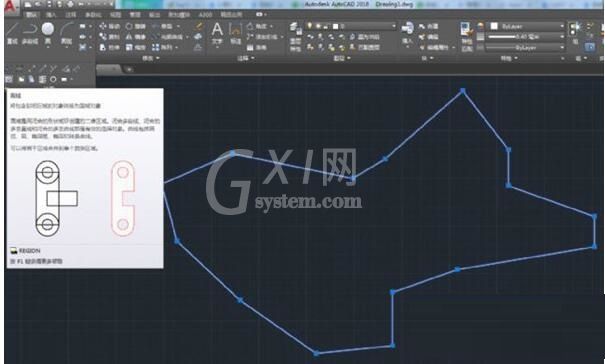Viewport: 605px width, 364px height.
Task: Select the Line (直线) draw tool
Action: point(13,33)
